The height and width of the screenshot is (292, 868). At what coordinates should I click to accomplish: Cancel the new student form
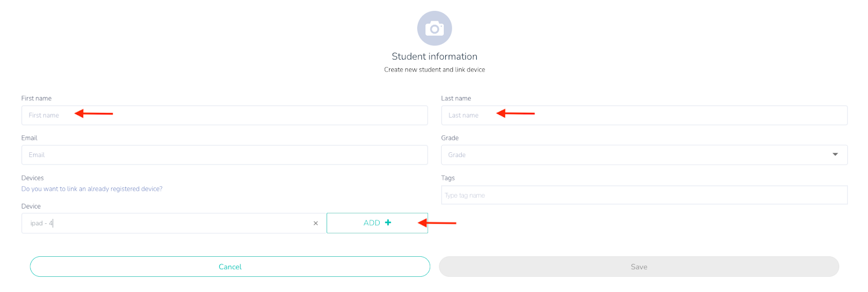point(230,267)
